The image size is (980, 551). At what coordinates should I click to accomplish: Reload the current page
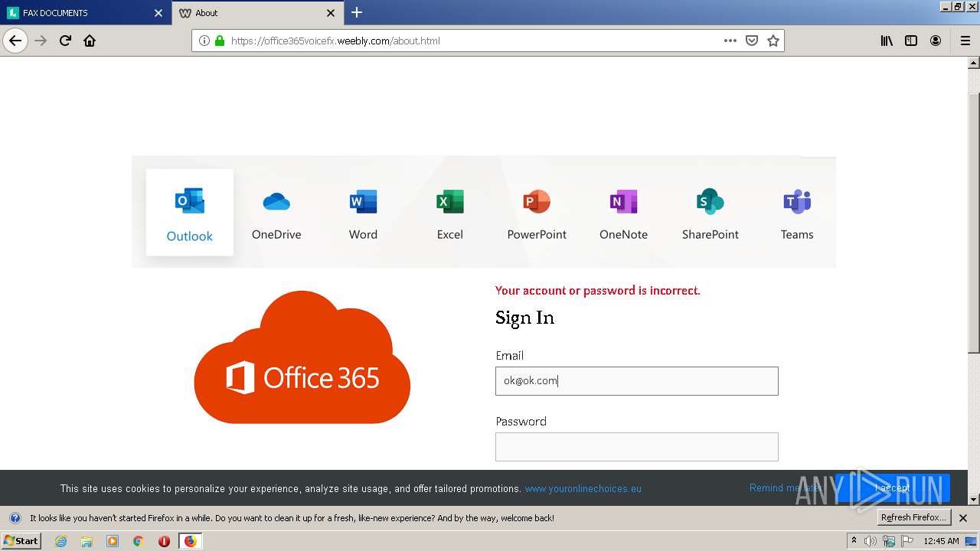tap(65, 41)
